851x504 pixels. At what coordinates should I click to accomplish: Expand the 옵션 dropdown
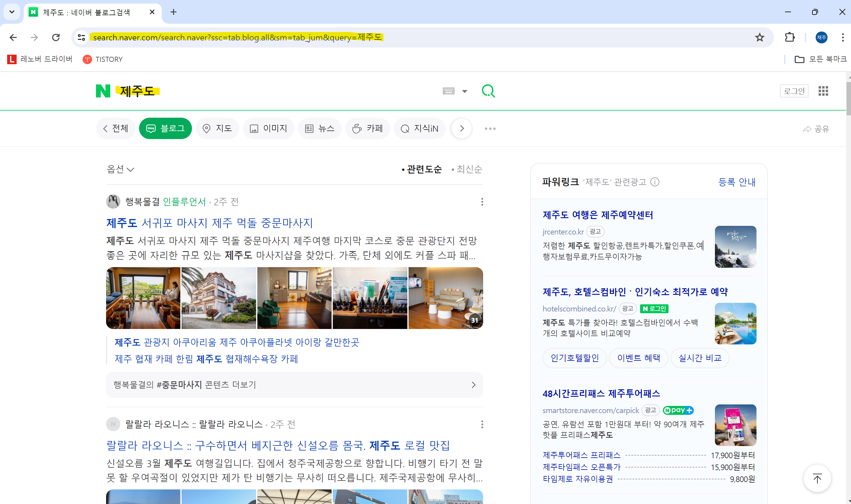click(x=121, y=169)
